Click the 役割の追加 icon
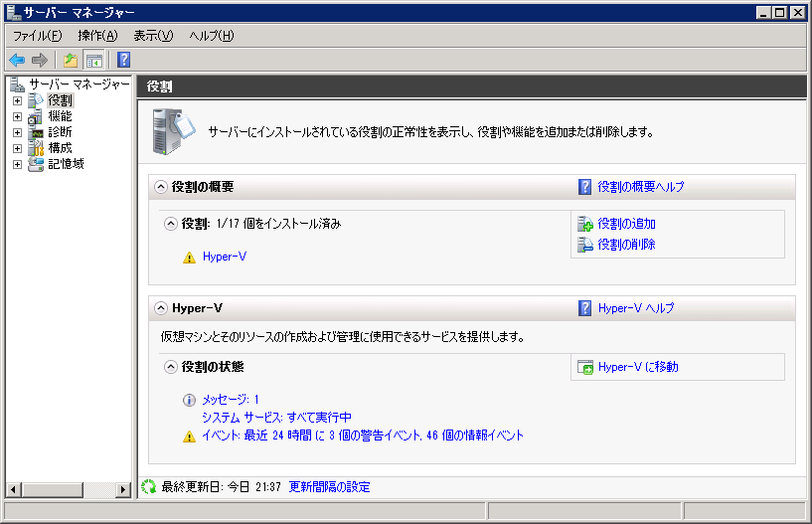The image size is (812, 524). (x=585, y=225)
